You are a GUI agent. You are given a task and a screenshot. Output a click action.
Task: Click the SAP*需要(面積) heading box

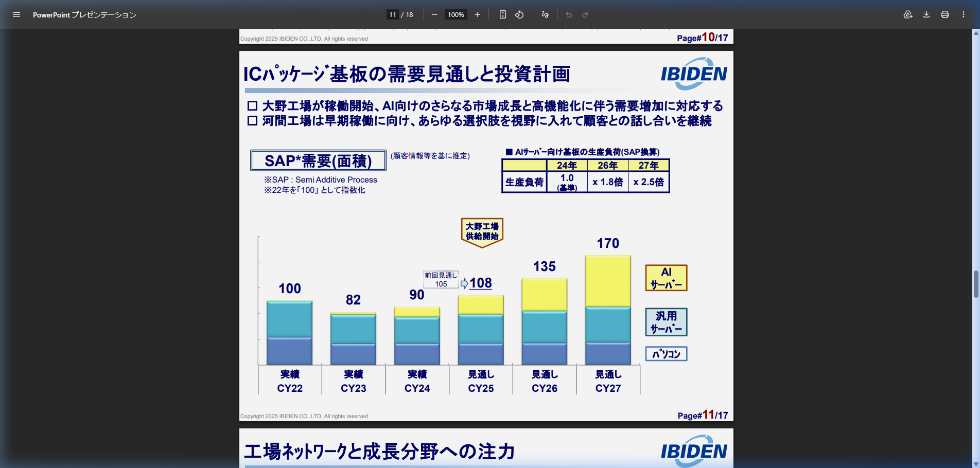tap(318, 161)
